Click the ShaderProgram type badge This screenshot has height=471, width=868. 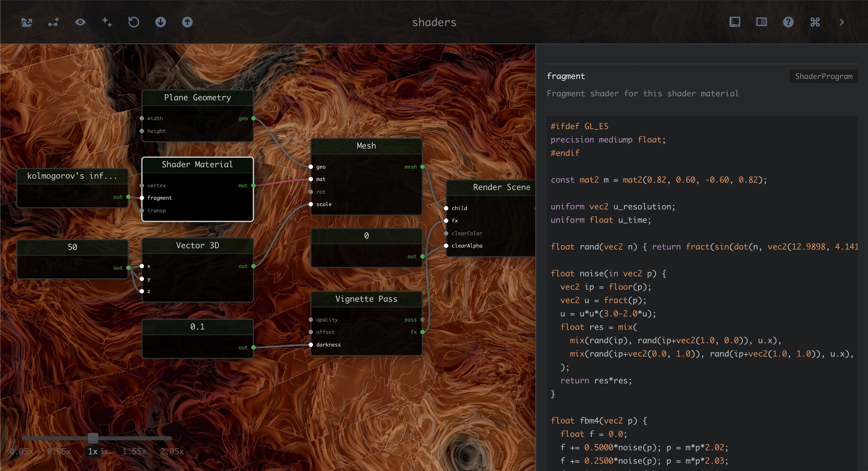click(823, 77)
